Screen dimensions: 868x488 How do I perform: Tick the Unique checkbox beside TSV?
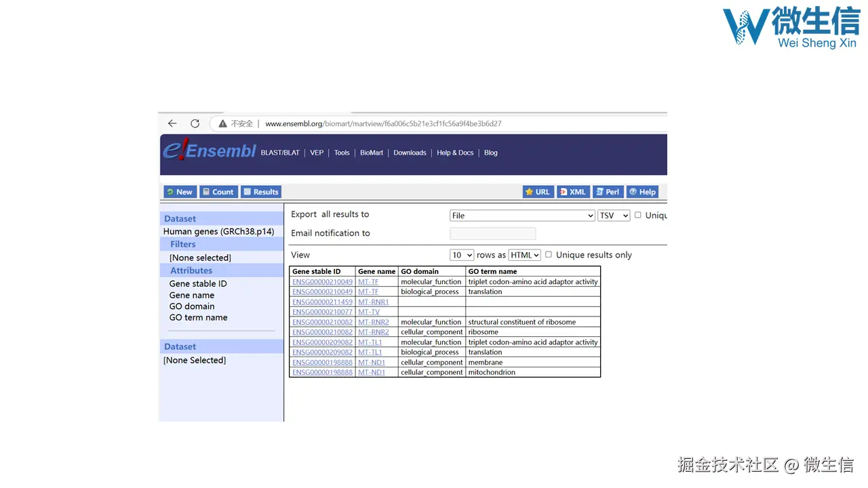pyautogui.click(x=637, y=215)
